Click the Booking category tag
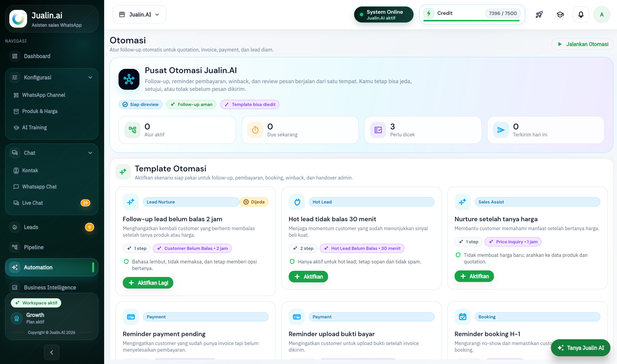617x364 pixels. click(537, 317)
